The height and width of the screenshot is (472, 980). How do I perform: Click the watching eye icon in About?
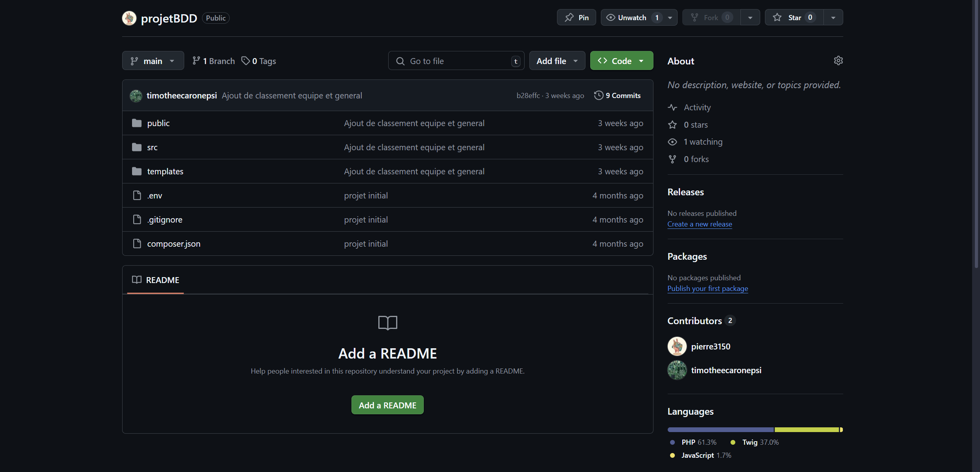pos(672,142)
